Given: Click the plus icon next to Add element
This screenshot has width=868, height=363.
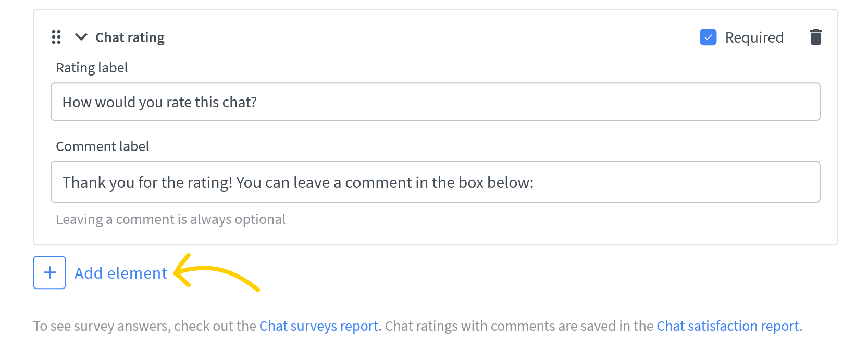Looking at the screenshot, I should [49, 272].
